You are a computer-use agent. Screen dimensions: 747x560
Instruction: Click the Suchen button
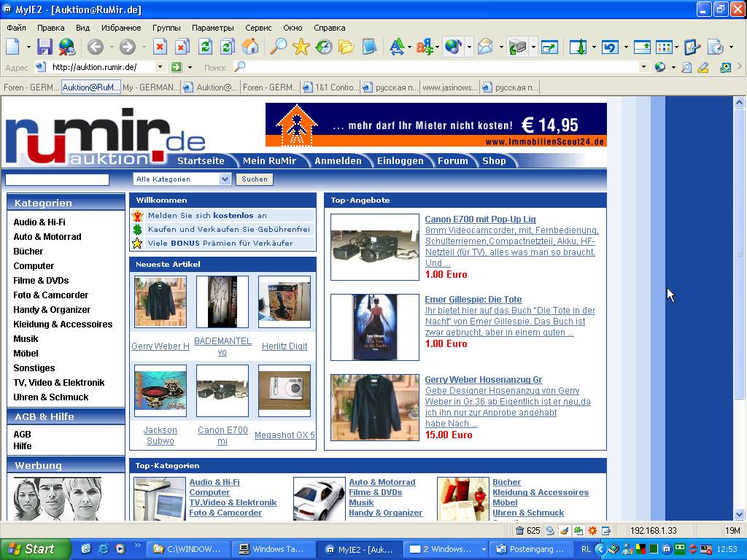[x=255, y=179]
